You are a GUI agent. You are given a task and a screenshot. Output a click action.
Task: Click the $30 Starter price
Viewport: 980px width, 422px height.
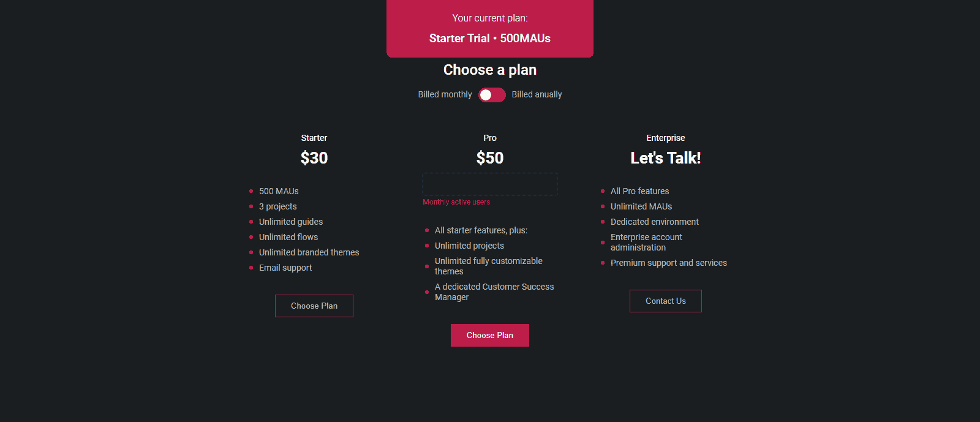pos(314,158)
